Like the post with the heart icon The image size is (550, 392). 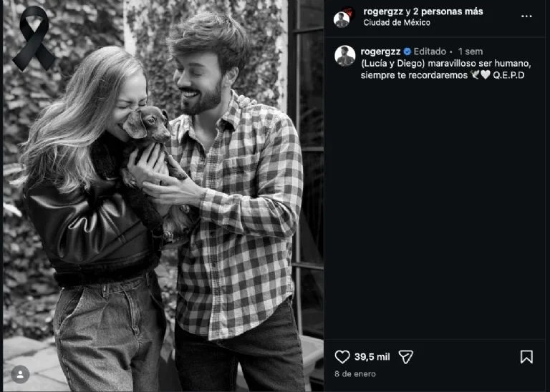click(342, 356)
